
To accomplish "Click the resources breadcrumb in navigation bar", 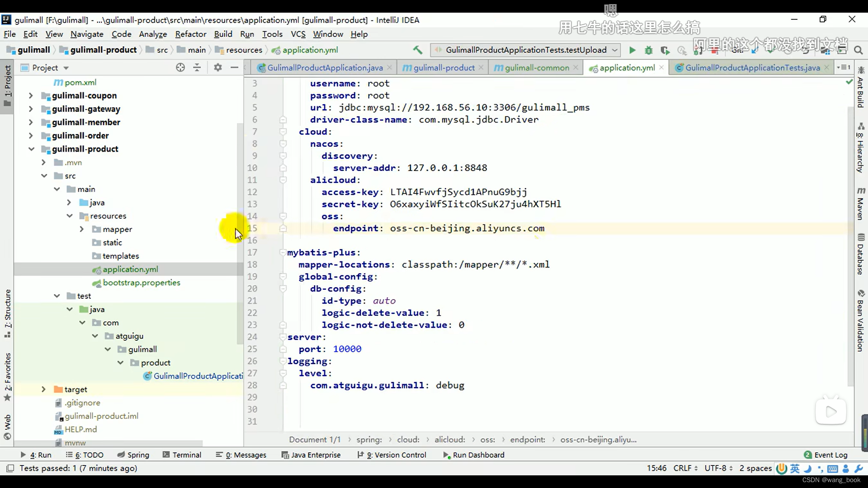I will coord(239,50).
